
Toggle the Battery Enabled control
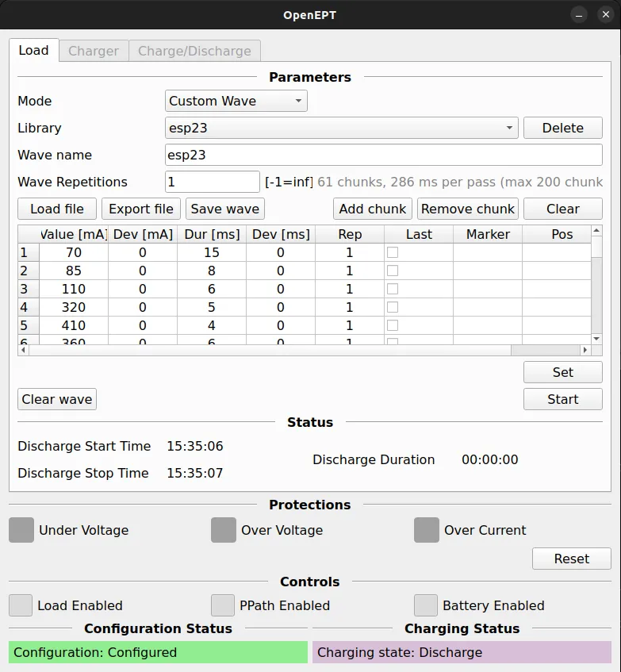[426, 605]
